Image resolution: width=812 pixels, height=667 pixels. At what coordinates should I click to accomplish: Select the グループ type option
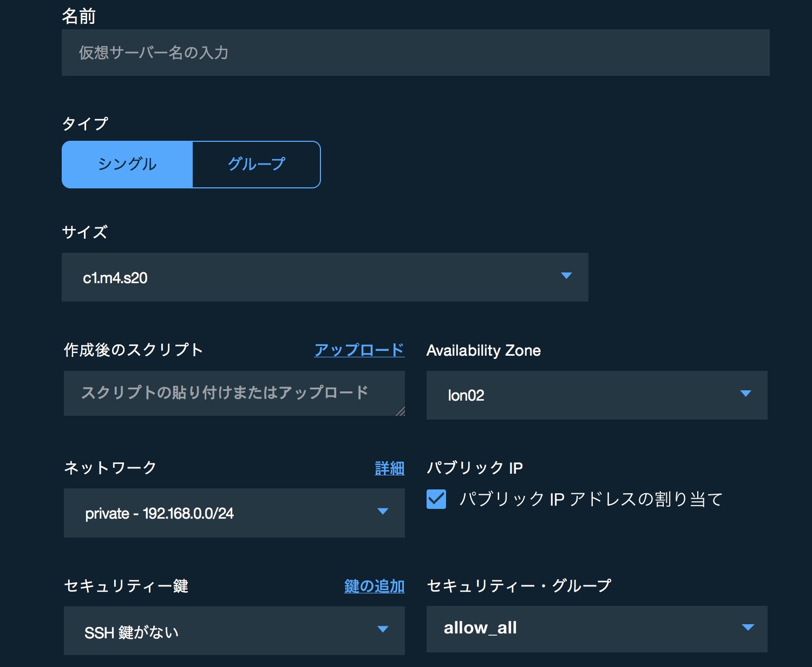(257, 165)
